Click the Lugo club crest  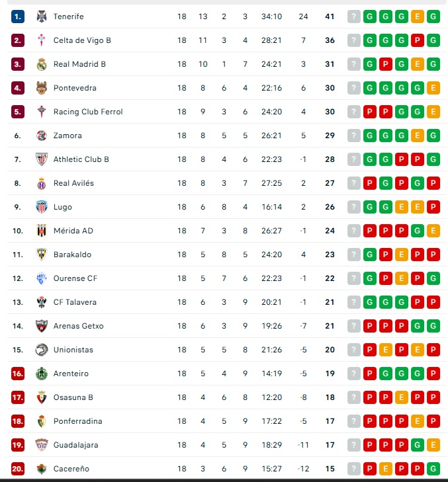coord(42,207)
